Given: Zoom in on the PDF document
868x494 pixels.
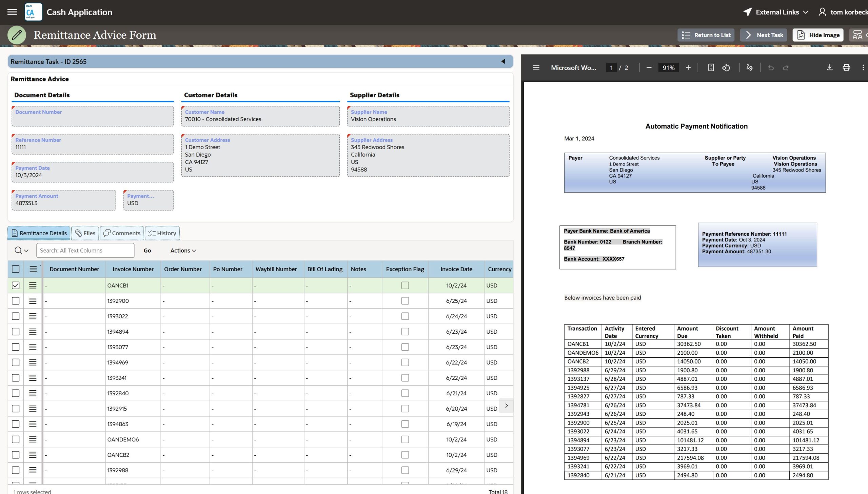Looking at the screenshot, I should (688, 67).
